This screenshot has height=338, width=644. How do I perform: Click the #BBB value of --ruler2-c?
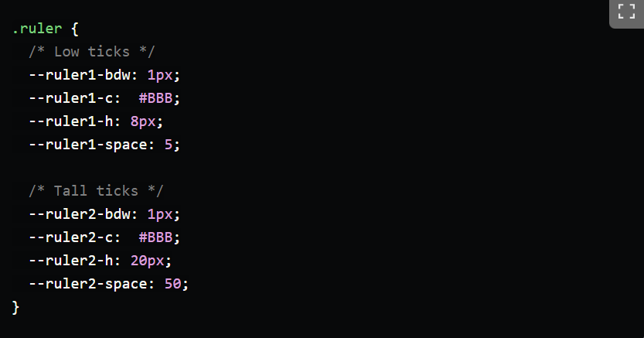point(155,237)
